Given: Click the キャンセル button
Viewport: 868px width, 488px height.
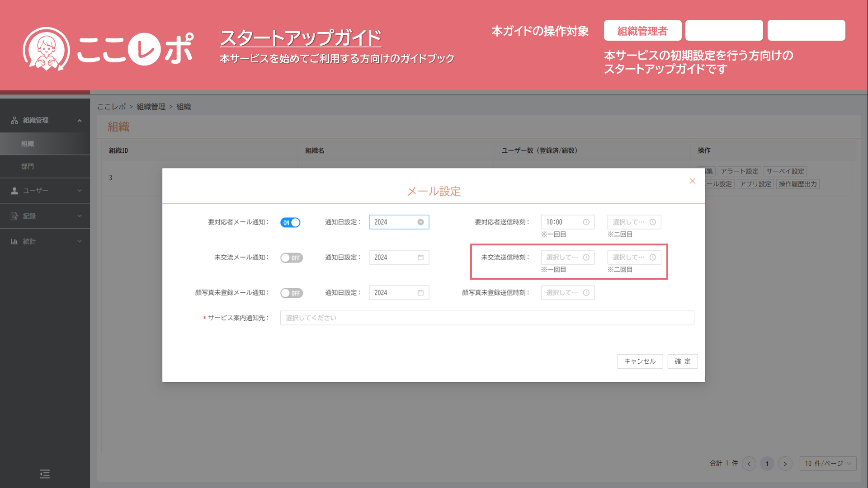Looking at the screenshot, I should (x=639, y=361).
